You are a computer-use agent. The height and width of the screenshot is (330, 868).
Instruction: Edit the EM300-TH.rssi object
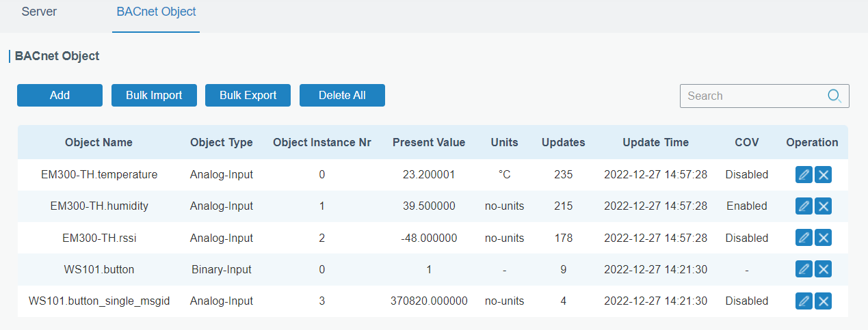tap(804, 238)
